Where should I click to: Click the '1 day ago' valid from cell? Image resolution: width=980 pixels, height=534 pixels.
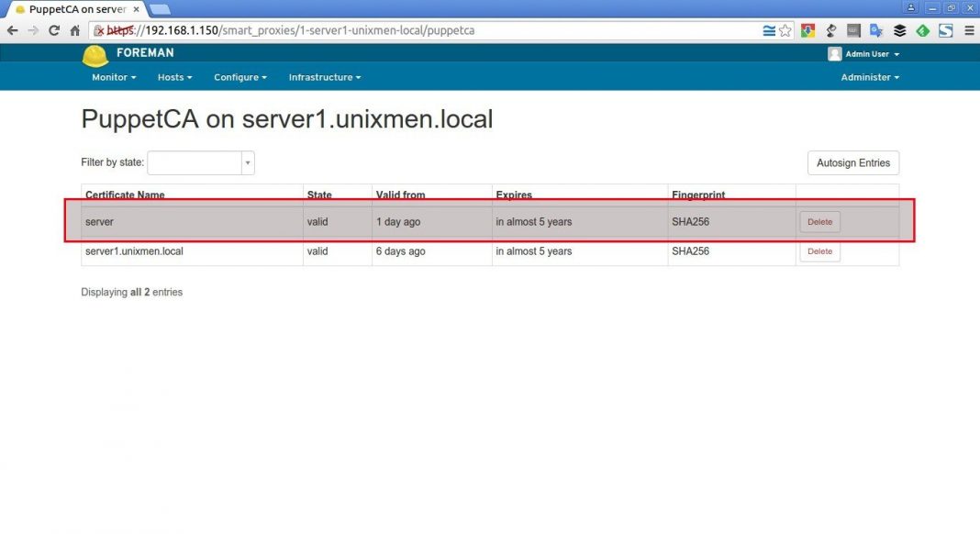(398, 221)
